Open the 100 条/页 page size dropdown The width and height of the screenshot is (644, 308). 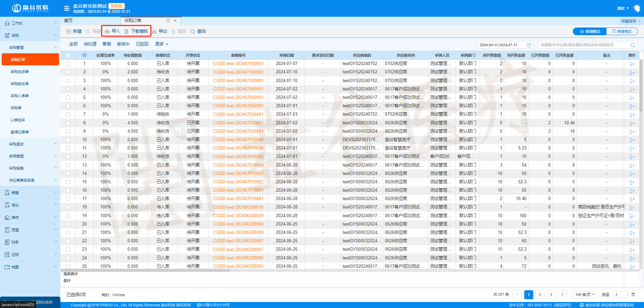[x=585, y=295]
